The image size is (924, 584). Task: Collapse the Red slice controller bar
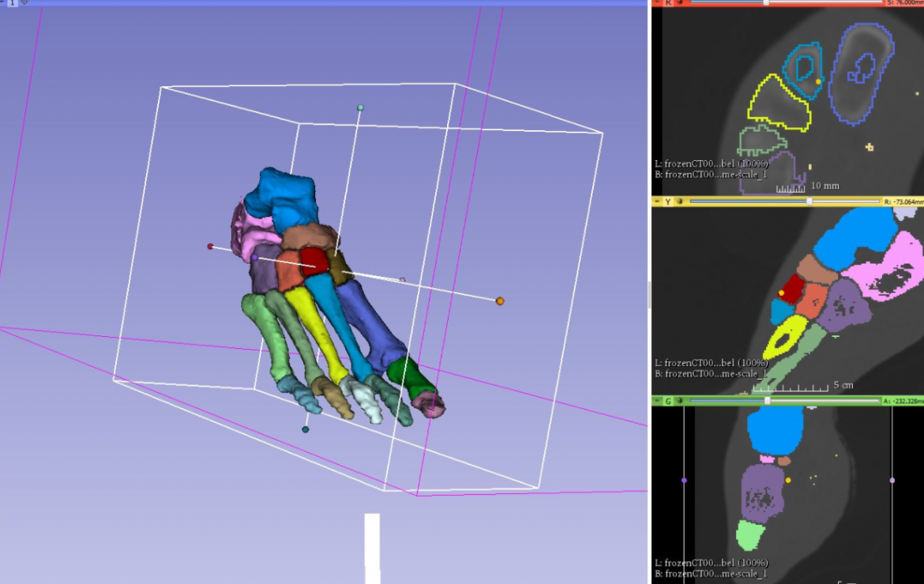657,5
